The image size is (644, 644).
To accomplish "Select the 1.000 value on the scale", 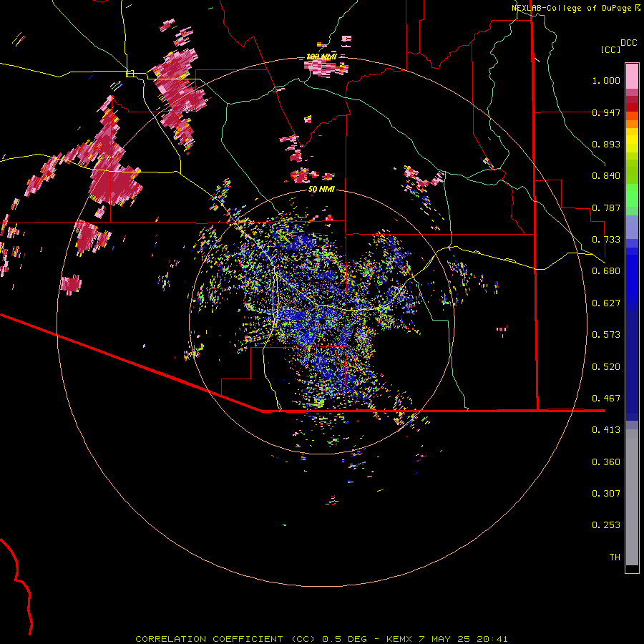I will 606,80.
